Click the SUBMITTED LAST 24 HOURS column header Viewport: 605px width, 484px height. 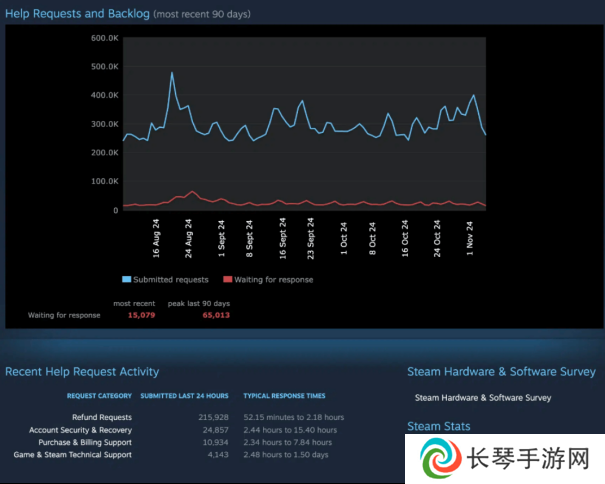pos(184,396)
